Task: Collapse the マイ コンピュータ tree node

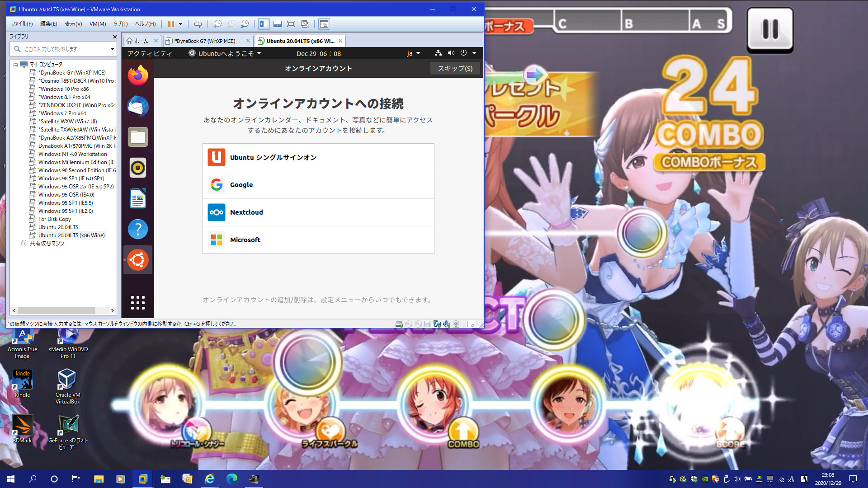Action: [x=15, y=65]
